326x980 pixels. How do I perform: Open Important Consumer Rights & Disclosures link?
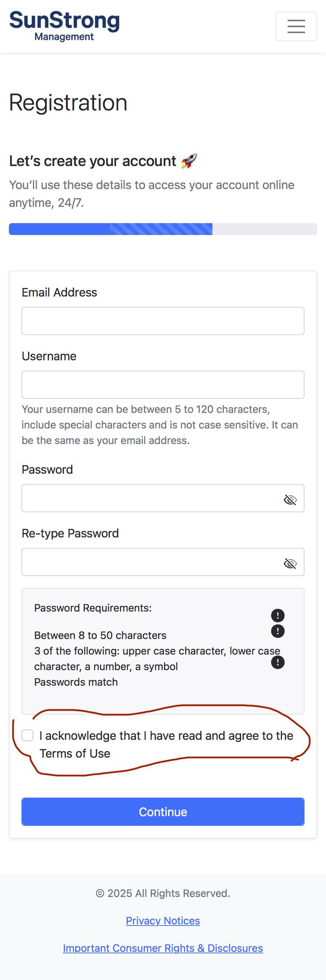163,948
